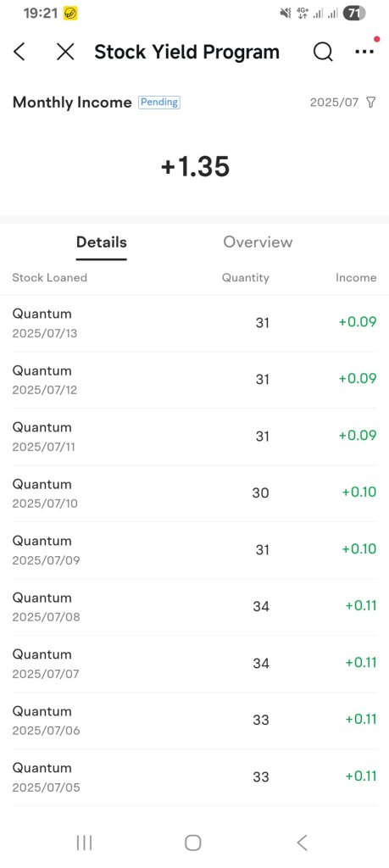Tap the yellow notification icon in status bar

tap(71, 14)
